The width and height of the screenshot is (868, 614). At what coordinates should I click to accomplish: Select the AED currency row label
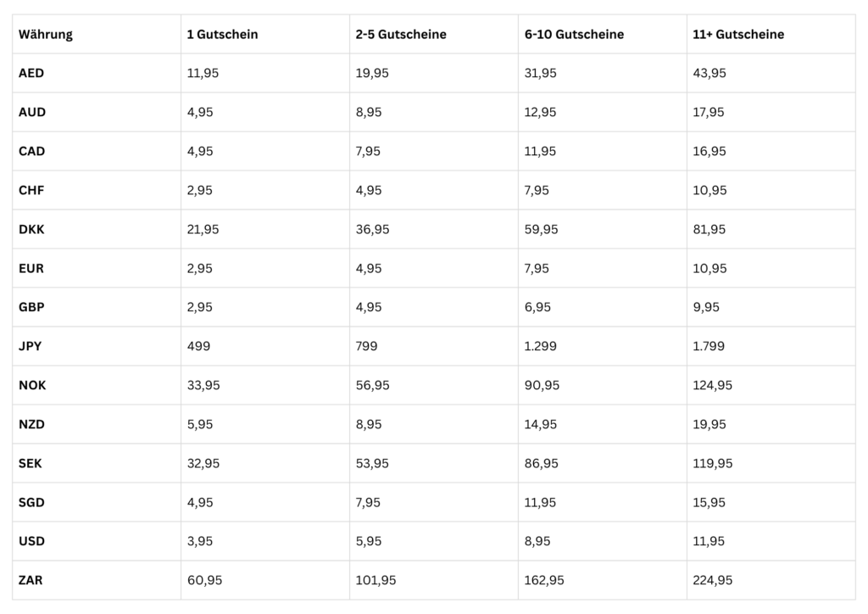(97, 73)
